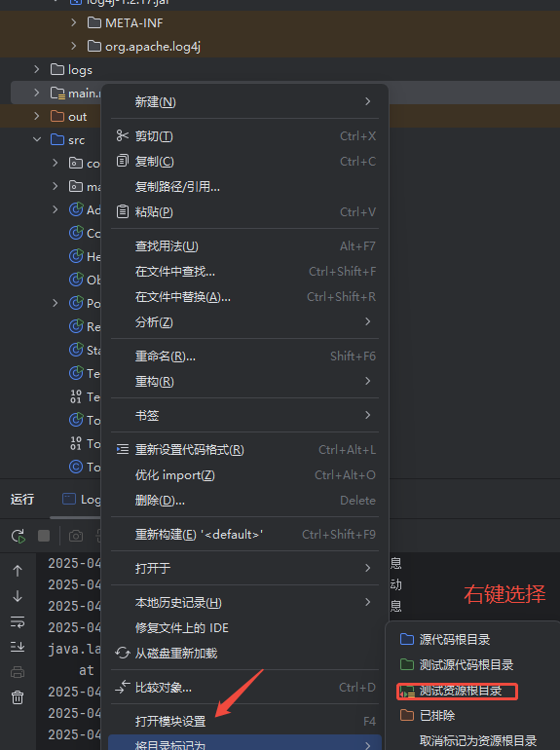Open 新建(N) submenu
The image size is (560, 750).
pyautogui.click(x=244, y=101)
